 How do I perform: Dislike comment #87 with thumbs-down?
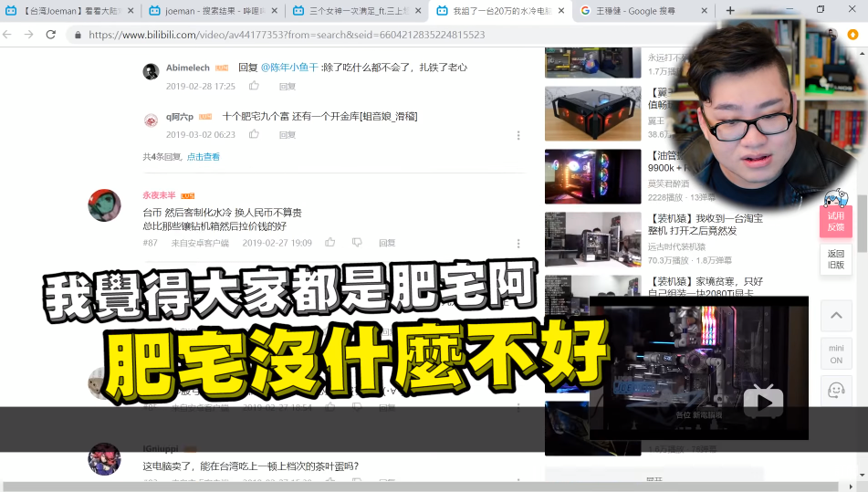click(357, 243)
